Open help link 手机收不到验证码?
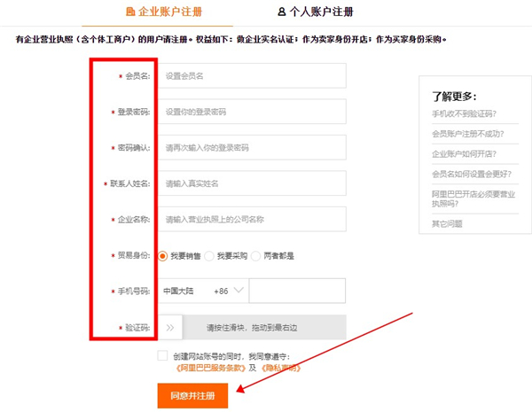The width and height of the screenshot is (532, 412). click(464, 113)
